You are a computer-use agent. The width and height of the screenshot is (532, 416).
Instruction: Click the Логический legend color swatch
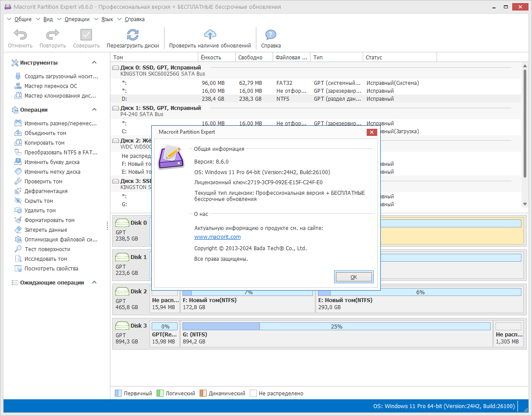pos(160,393)
